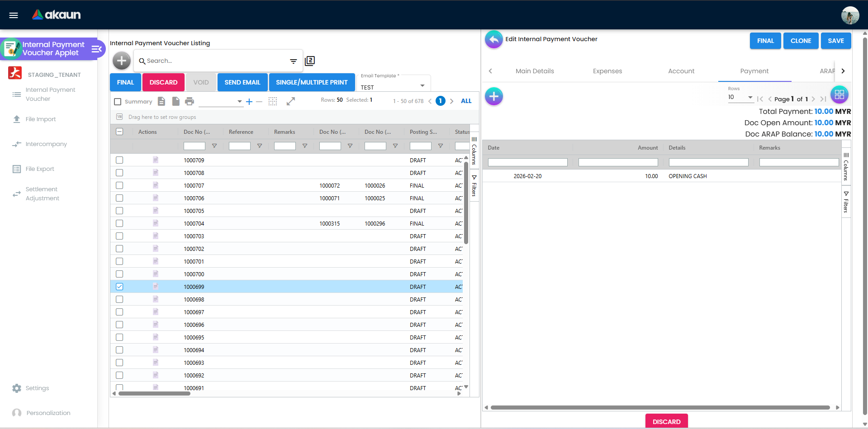Click the grid selection icon in the toolbar

tap(272, 101)
